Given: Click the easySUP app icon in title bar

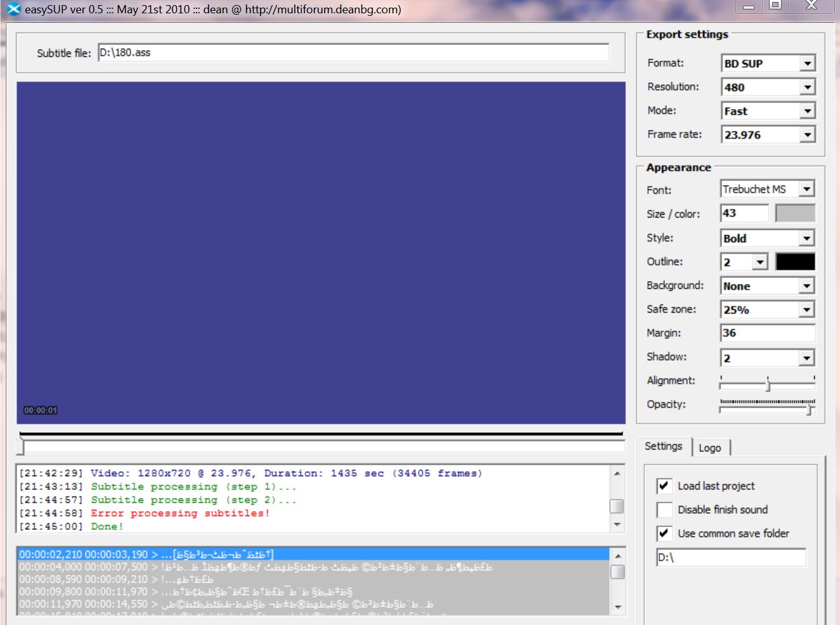Looking at the screenshot, I should [x=13, y=9].
